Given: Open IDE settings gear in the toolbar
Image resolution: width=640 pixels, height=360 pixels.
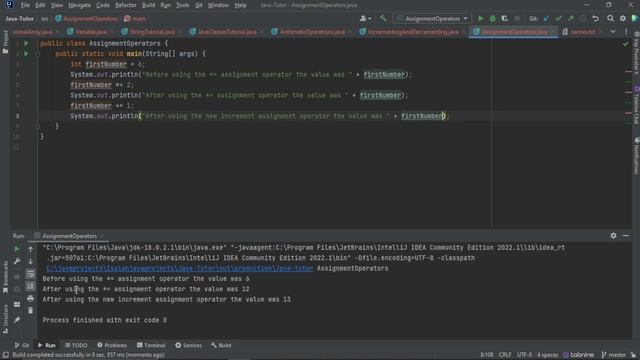Looking at the screenshot, I should point(623,19).
